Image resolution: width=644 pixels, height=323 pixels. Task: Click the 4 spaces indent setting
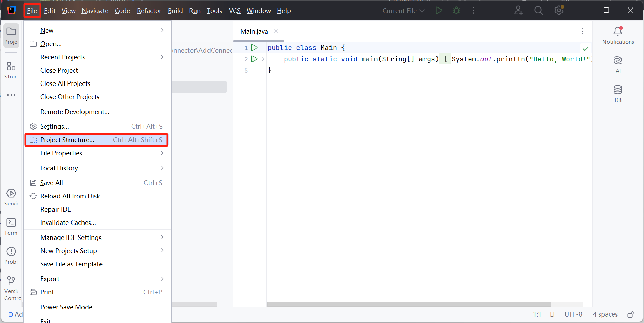[605, 314]
